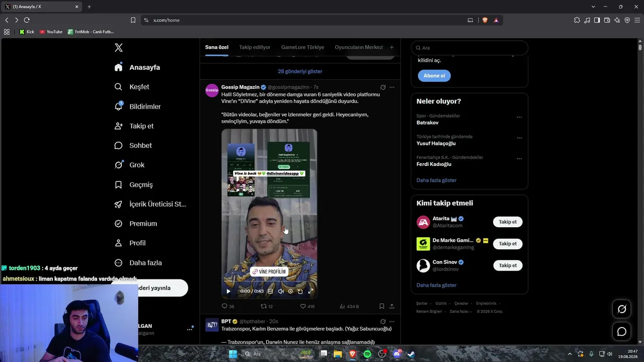
Task: Show the 28 new posts
Action: 300,71
